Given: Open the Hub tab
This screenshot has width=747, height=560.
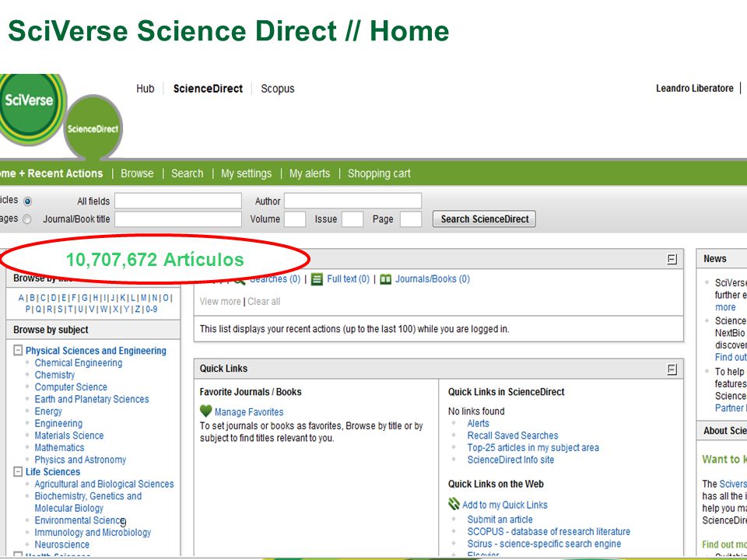Looking at the screenshot, I should click(146, 89).
